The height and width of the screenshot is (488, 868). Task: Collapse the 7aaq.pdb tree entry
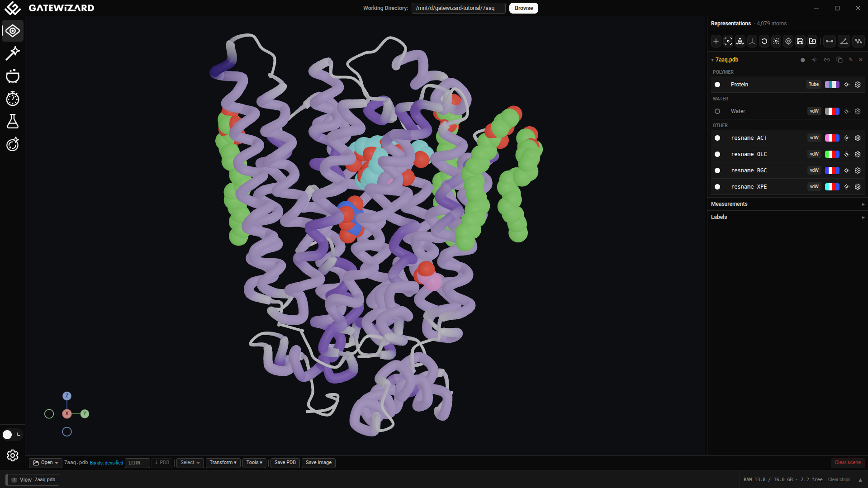(712, 60)
